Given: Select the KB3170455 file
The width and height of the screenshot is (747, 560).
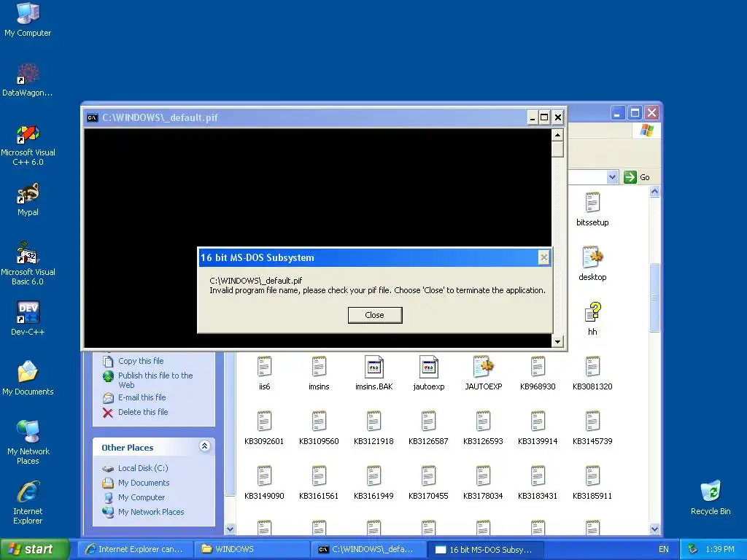Looking at the screenshot, I should coord(429,483).
